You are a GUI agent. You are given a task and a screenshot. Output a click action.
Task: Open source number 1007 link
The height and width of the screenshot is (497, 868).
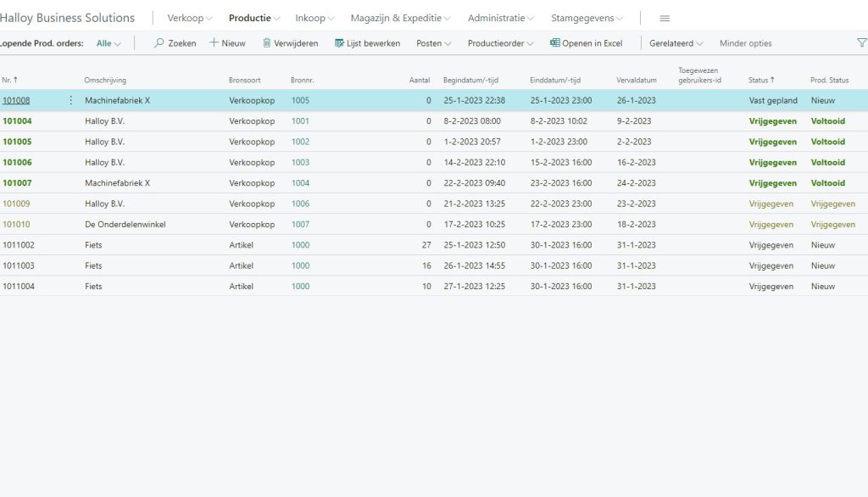tap(300, 225)
